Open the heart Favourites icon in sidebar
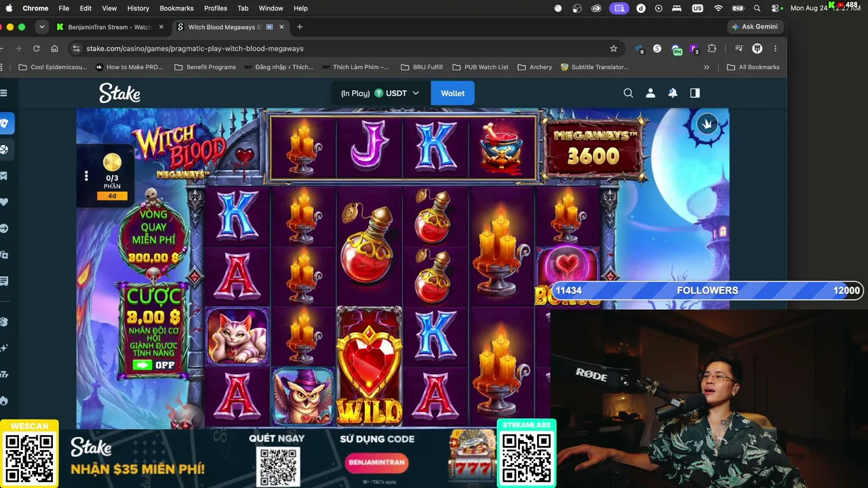The height and width of the screenshot is (488, 868). tap(4, 202)
